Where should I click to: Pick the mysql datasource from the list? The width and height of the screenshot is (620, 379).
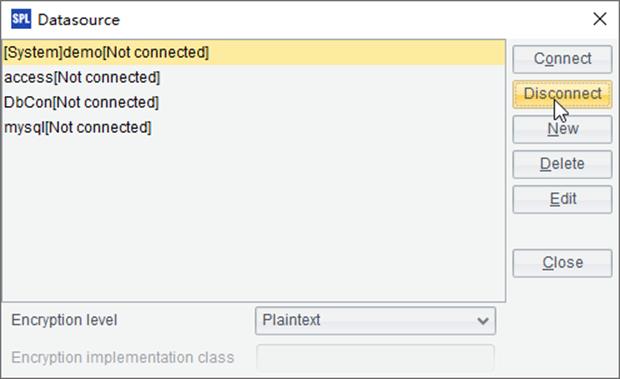(253, 127)
